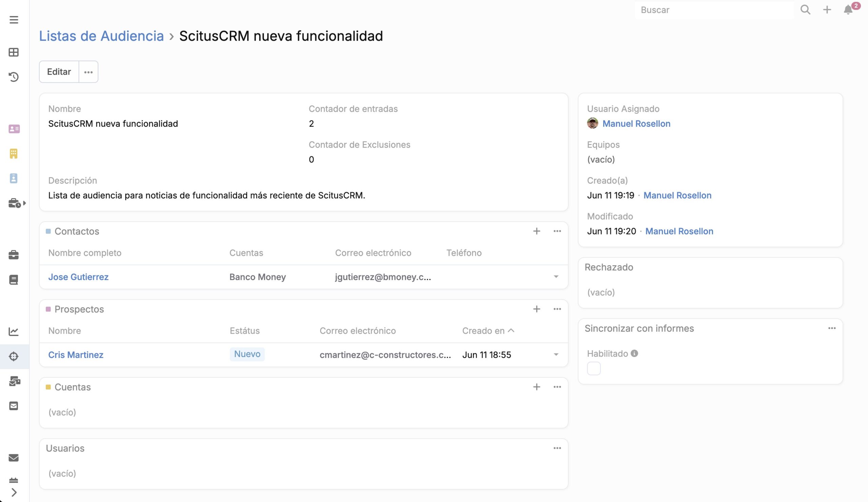Click the Banco Money account cell

[257, 277]
